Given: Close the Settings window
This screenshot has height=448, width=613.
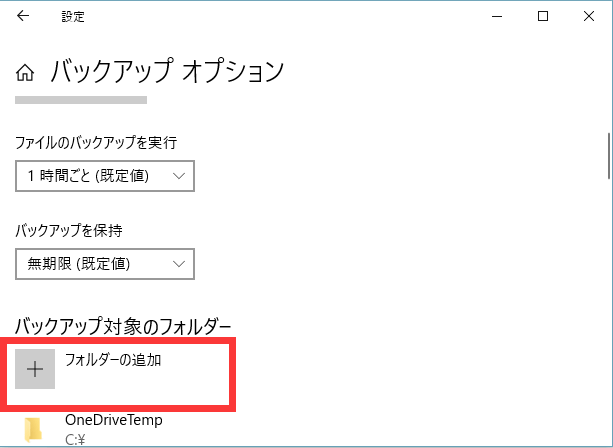Looking at the screenshot, I should [589, 15].
